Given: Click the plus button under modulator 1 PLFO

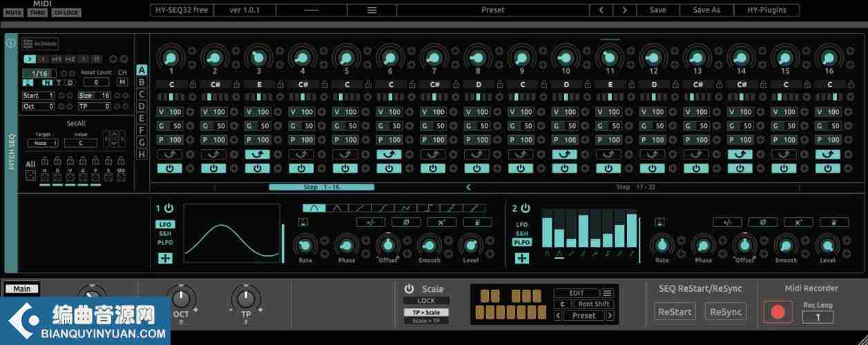Looking at the screenshot, I should tap(165, 258).
